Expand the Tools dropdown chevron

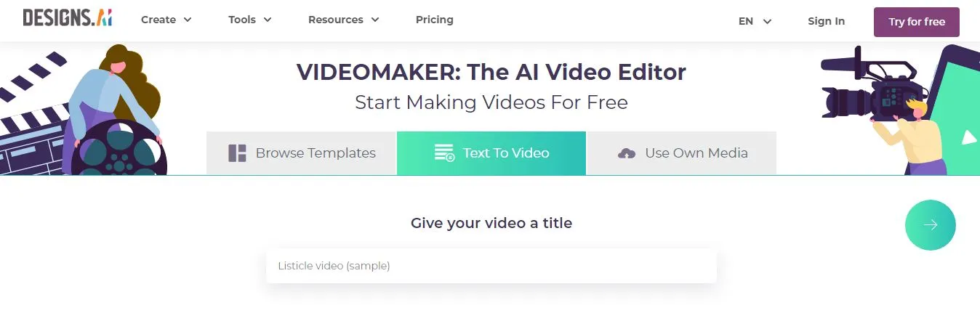click(268, 20)
